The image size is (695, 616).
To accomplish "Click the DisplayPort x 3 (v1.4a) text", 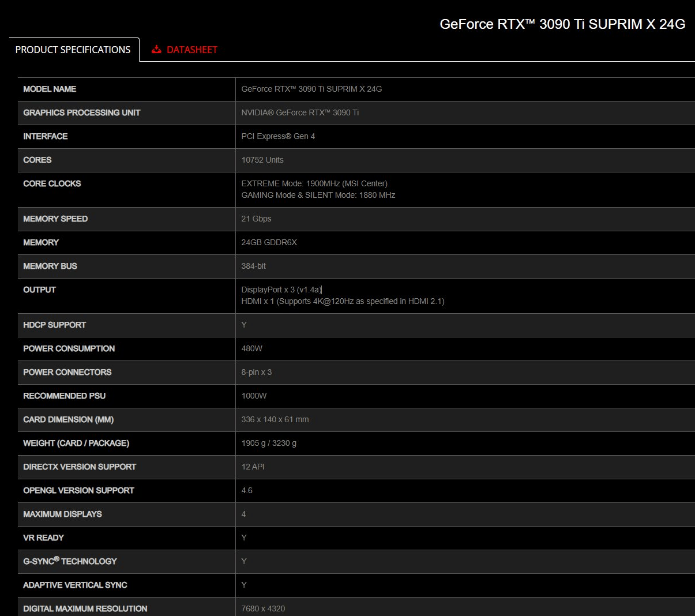I will pyautogui.click(x=281, y=290).
